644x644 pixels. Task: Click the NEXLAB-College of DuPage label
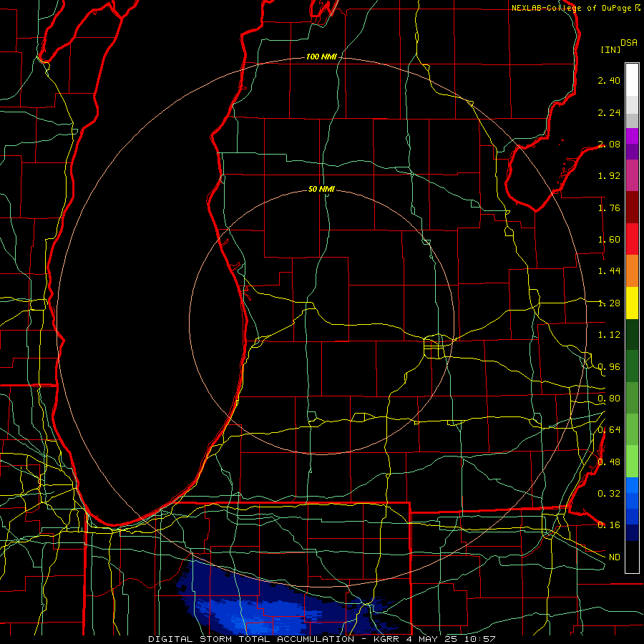(575, 8)
